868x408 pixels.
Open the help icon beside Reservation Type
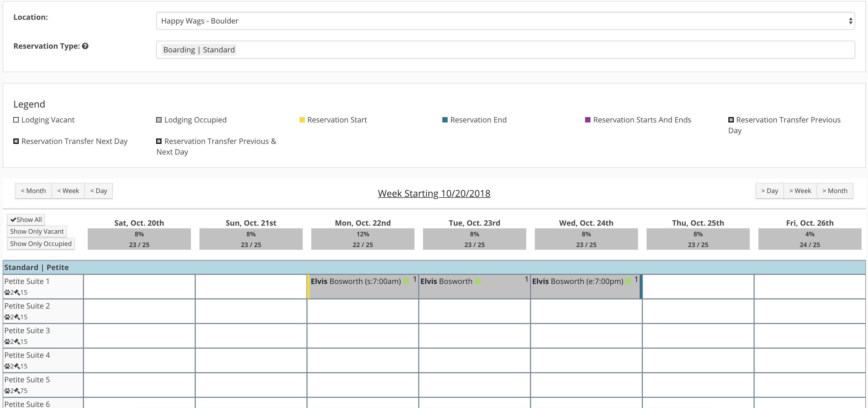tap(85, 46)
